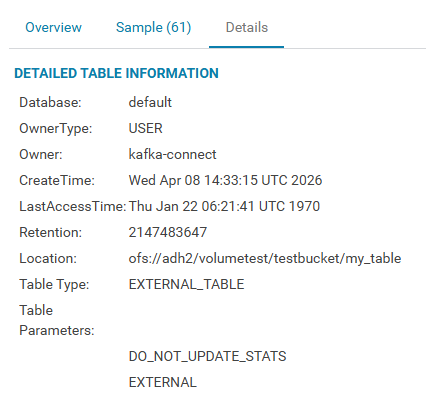The width and height of the screenshot is (426, 403).
Task: Click the Database label
Action: pyautogui.click(x=50, y=102)
